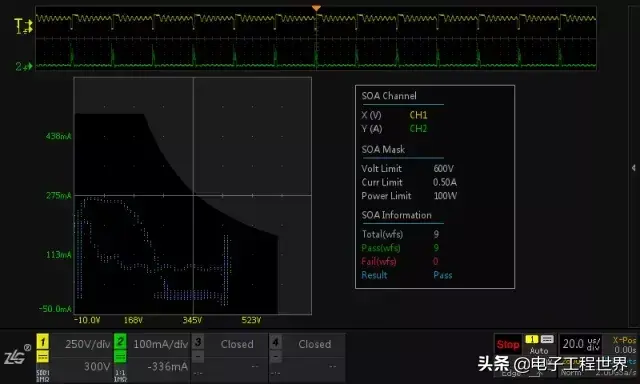Select the green channel 2 button
This screenshot has width=640, height=384.
pos(120,342)
